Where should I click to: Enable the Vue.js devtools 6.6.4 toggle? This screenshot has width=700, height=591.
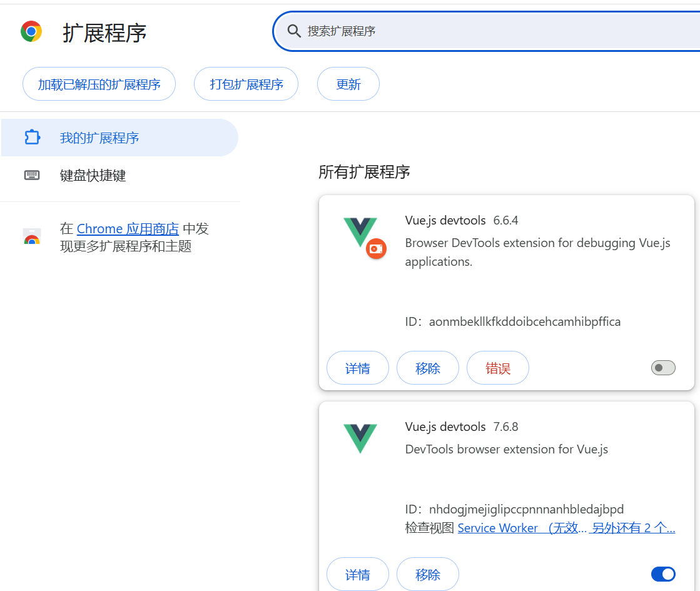tap(663, 368)
